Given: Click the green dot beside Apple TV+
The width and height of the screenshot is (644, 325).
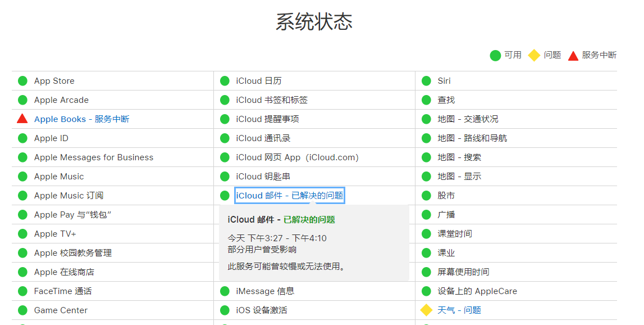Looking at the screenshot, I should 22,234.
